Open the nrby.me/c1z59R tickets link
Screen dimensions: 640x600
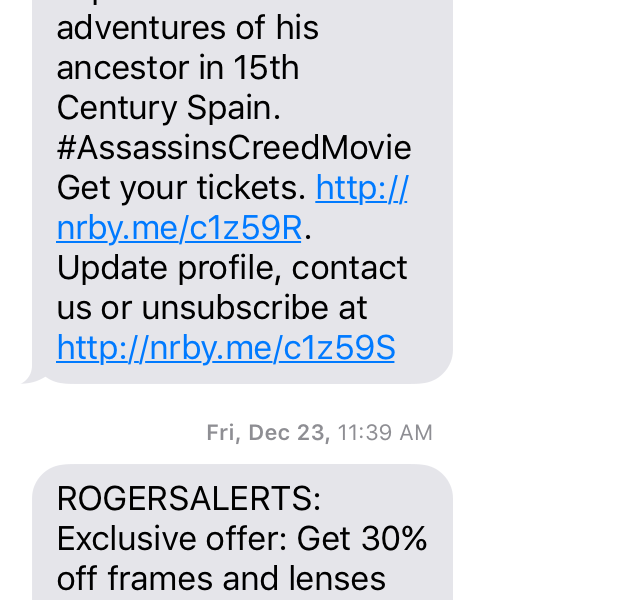(x=179, y=228)
